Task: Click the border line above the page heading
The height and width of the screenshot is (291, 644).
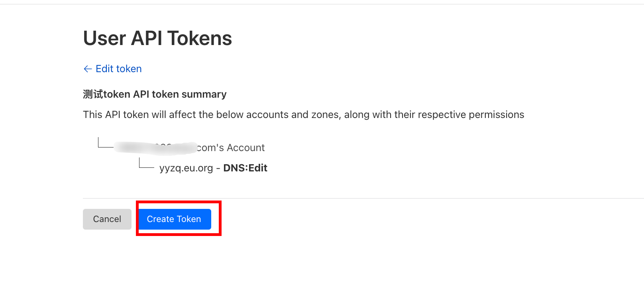Action: click(319, 4)
